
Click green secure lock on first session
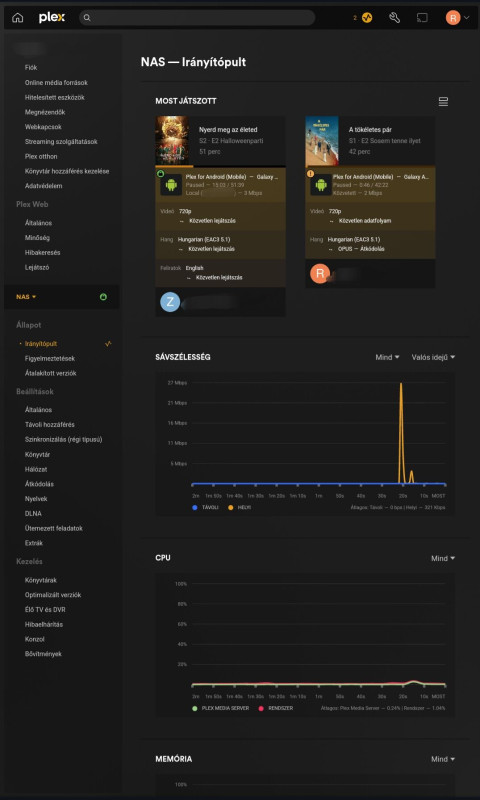pos(160,173)
